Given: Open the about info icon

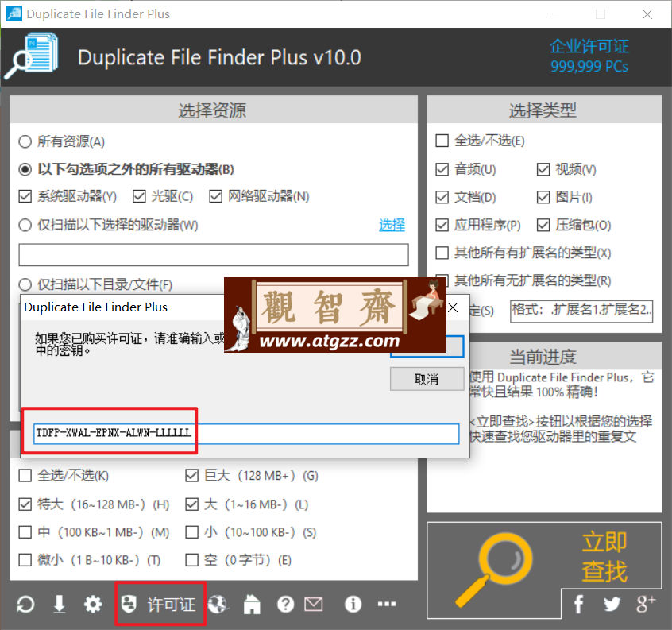Looking at the screenshot, I should point(353,605).
